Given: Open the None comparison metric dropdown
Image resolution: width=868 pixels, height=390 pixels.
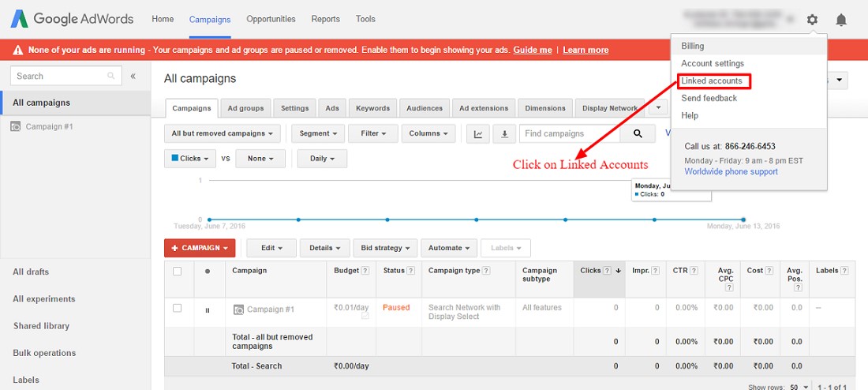Looking at the screenshot, I should [x=260, y=159].
